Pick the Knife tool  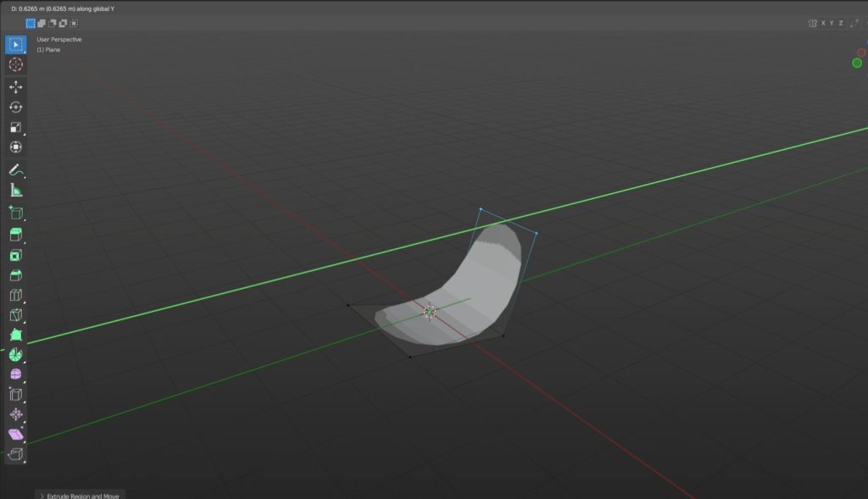tap(15, 315)
